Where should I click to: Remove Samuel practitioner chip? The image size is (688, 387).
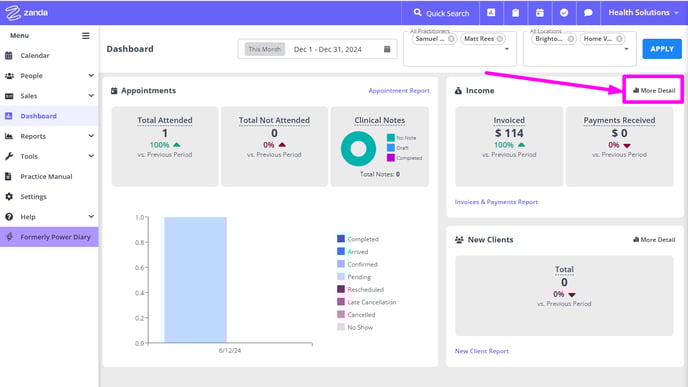(x=451, y=39)
